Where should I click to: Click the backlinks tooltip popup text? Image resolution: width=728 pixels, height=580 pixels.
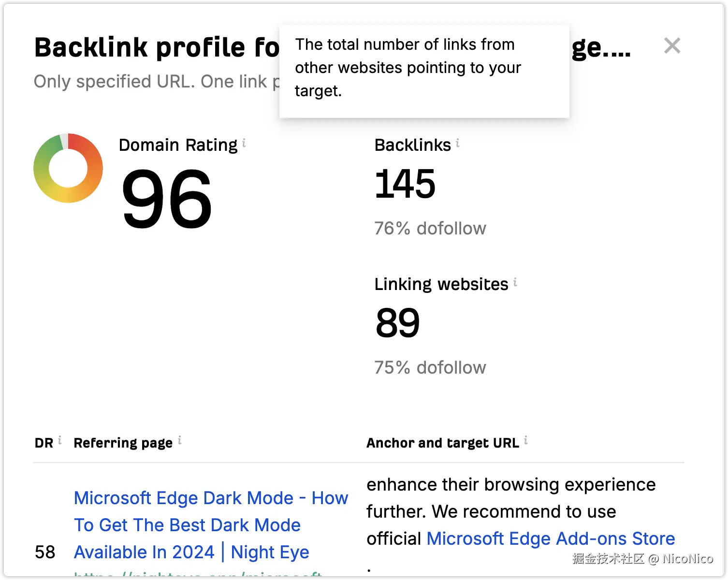coord(408,68)
